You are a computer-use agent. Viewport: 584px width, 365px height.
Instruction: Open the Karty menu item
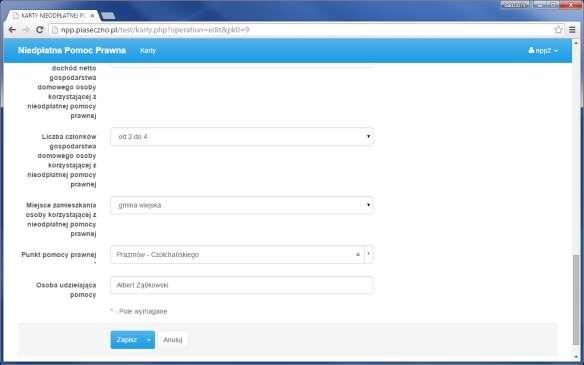point(148,51)
